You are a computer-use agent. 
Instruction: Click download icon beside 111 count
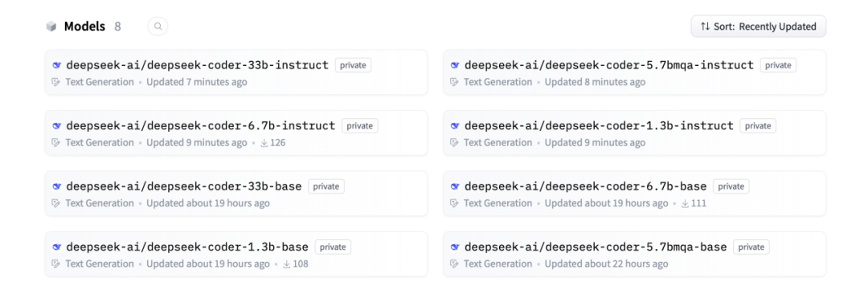[x=686, y=203]
